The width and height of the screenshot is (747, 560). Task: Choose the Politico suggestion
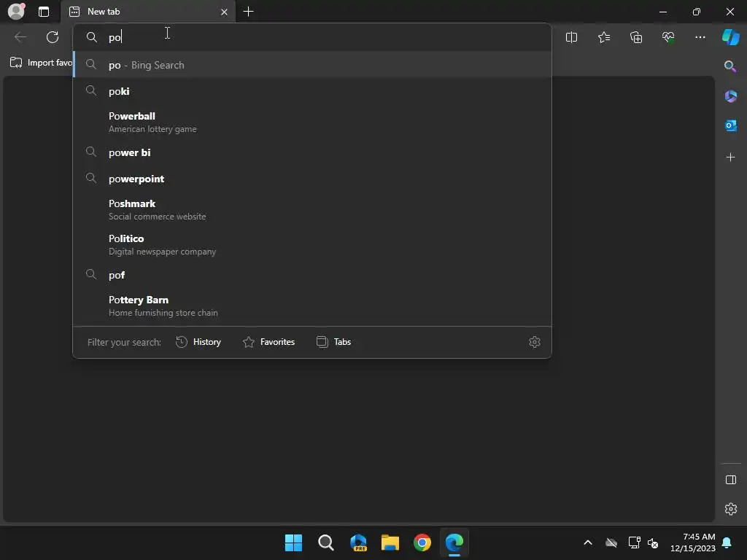point(312,244)
